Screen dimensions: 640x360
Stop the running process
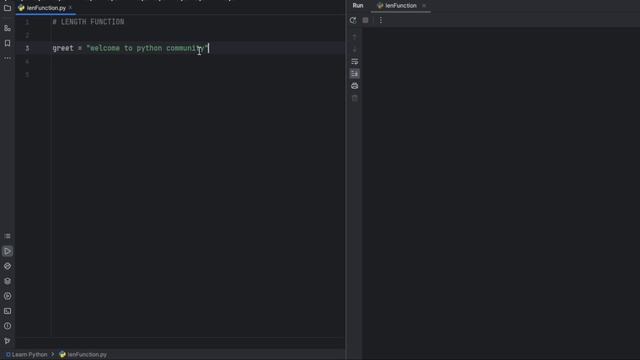(365, 20)
